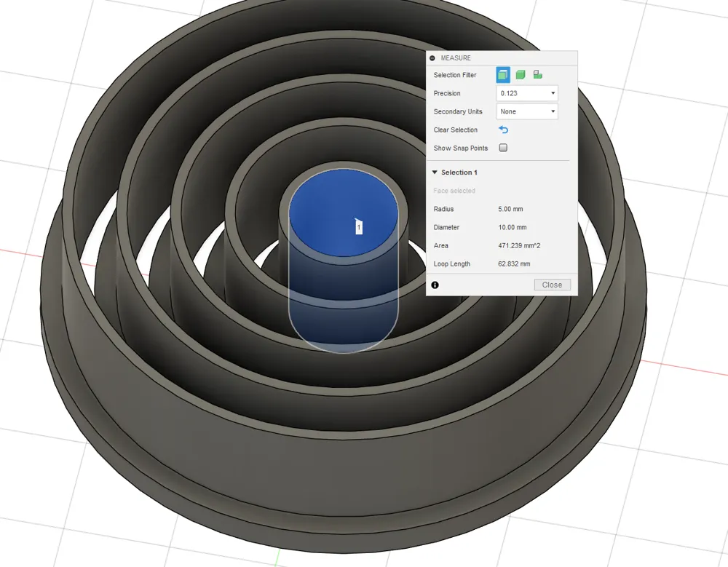The image size is (728, 567).
Task: Click the Close button
Action: (552, 285)
